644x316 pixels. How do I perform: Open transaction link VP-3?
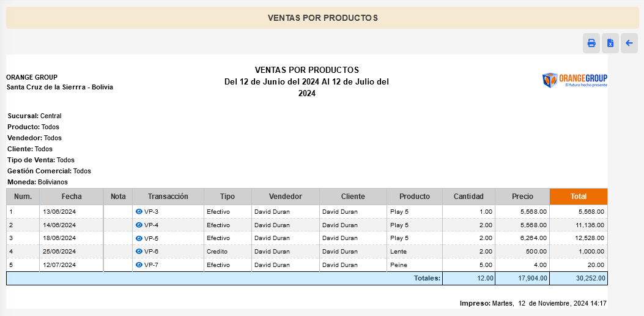pyautogui.click(x=151, y=211)
